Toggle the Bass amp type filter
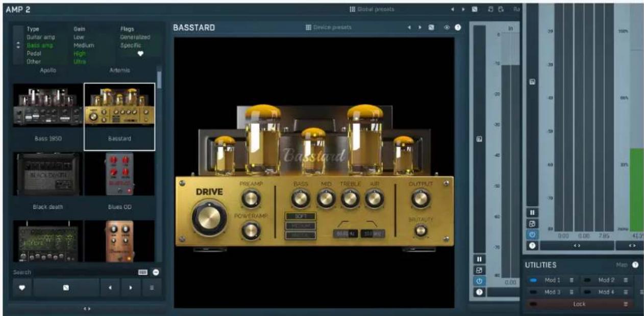The height and width of the screenshot is (316, 644). tap(39, 45)
